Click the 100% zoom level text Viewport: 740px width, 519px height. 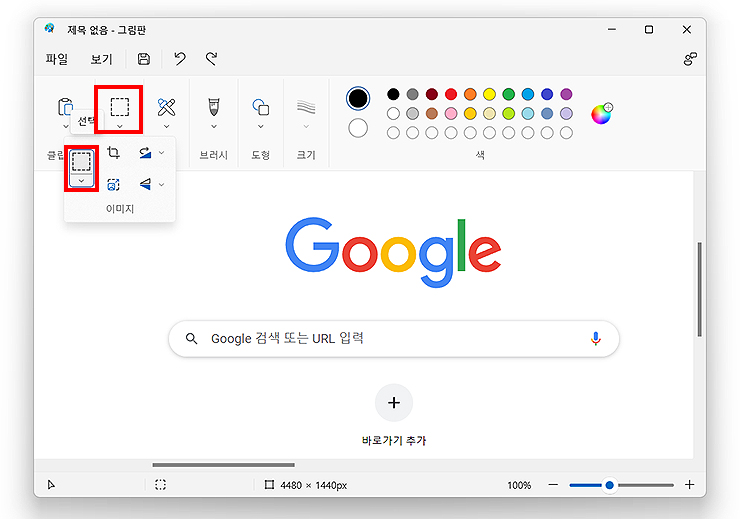point(519,485)
